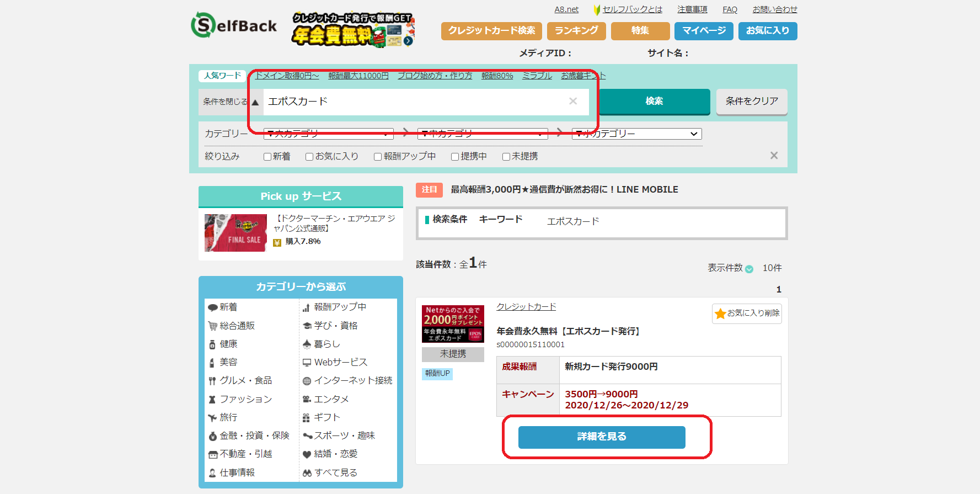Open the ランキング tab
Image resolution: width=980 pixels, height=494 pixels.
point(576,31)
